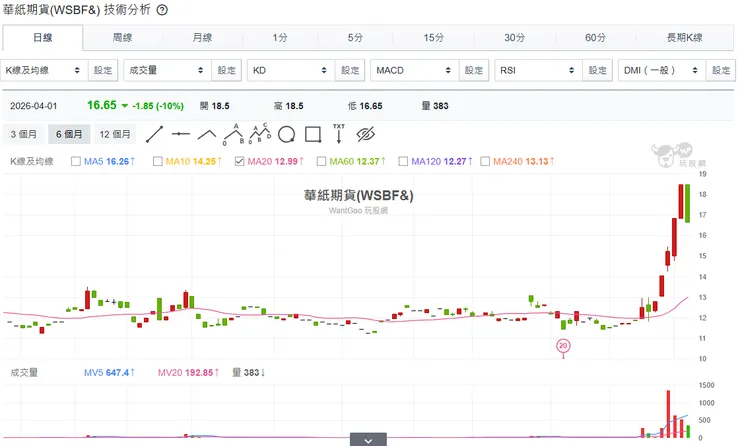
Task: Select the 3 個月 range button
Action: [24, 135]
